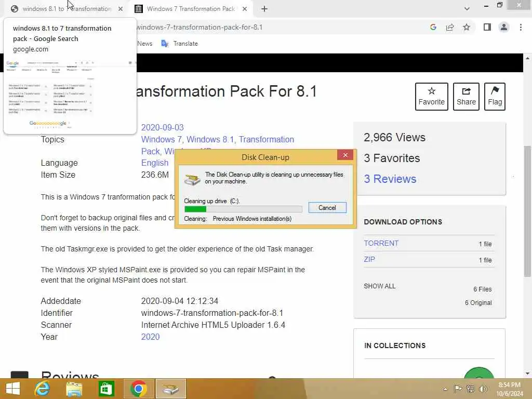Open the Chrome profile icon
532x399 pixels.
coord(504,27)
